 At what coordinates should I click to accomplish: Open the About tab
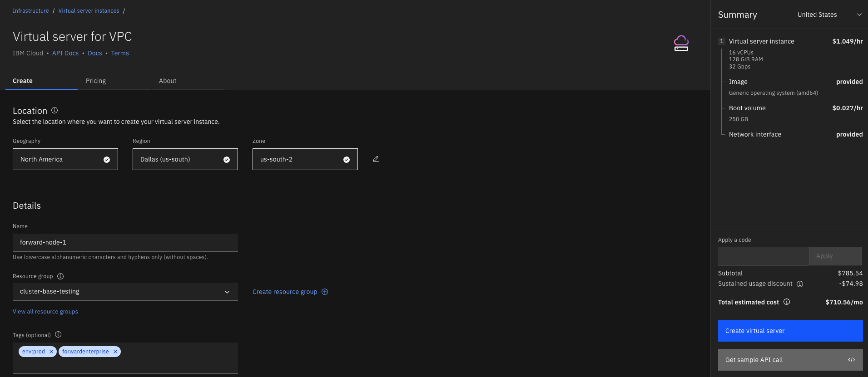[168, 81]
